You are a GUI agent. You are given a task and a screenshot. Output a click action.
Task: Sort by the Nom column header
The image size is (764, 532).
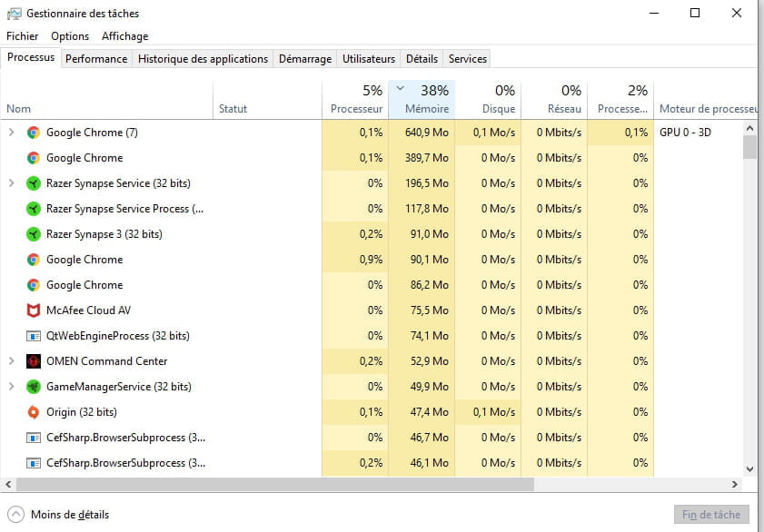[x=106, y=100]
